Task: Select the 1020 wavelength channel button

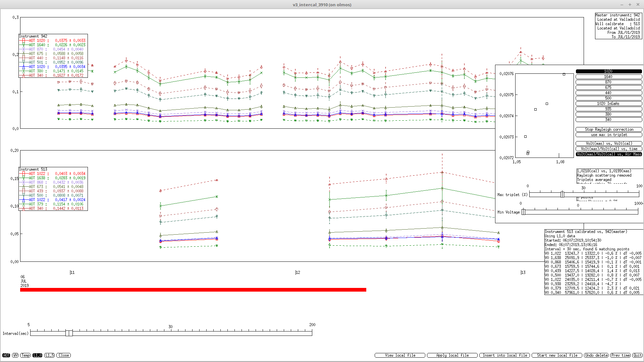Action: [x=608, y=71]
